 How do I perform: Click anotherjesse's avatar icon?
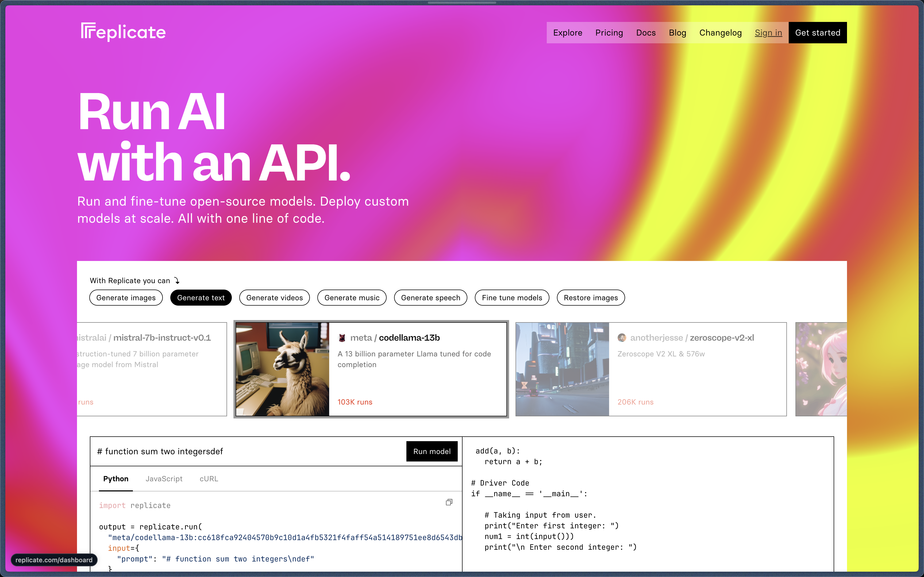pyautogui.click(x=622, y=338)
